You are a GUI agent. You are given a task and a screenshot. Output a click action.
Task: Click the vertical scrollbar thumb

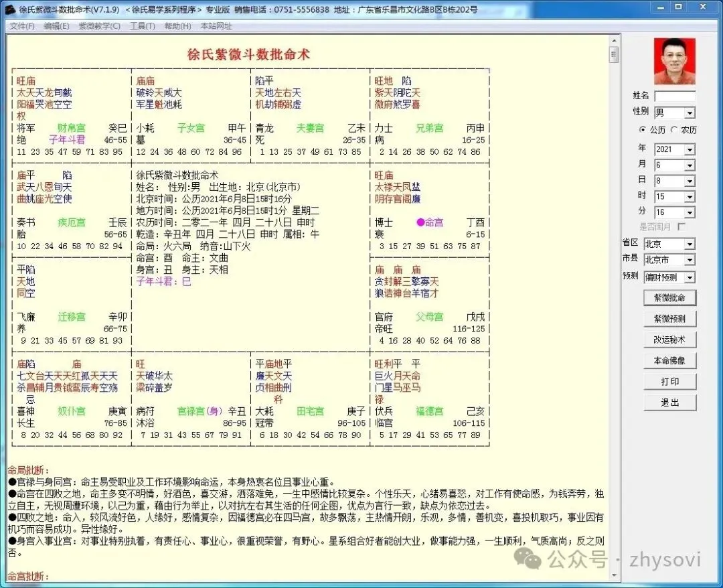[x=614, y=55]
